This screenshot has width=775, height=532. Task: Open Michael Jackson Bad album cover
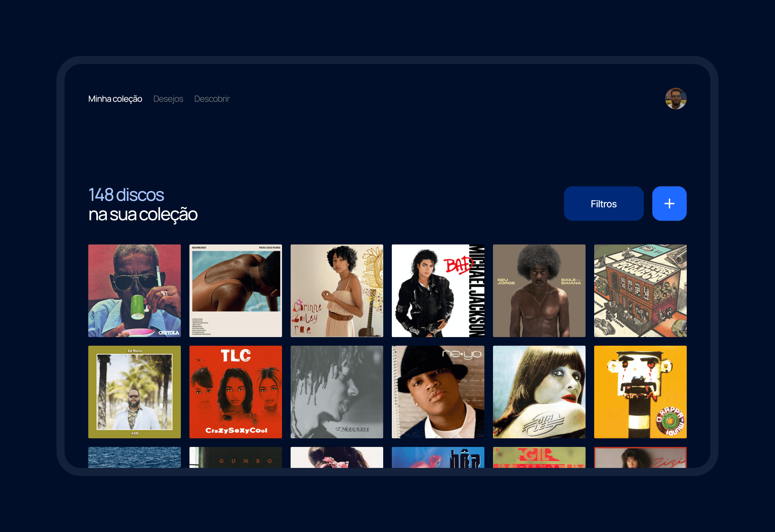(438, 290)
